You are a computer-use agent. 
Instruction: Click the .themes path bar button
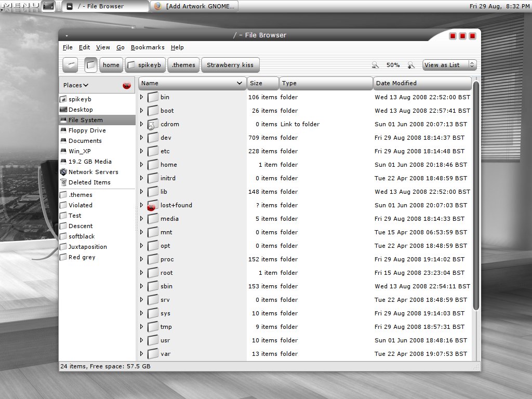[x=183, y=65]
